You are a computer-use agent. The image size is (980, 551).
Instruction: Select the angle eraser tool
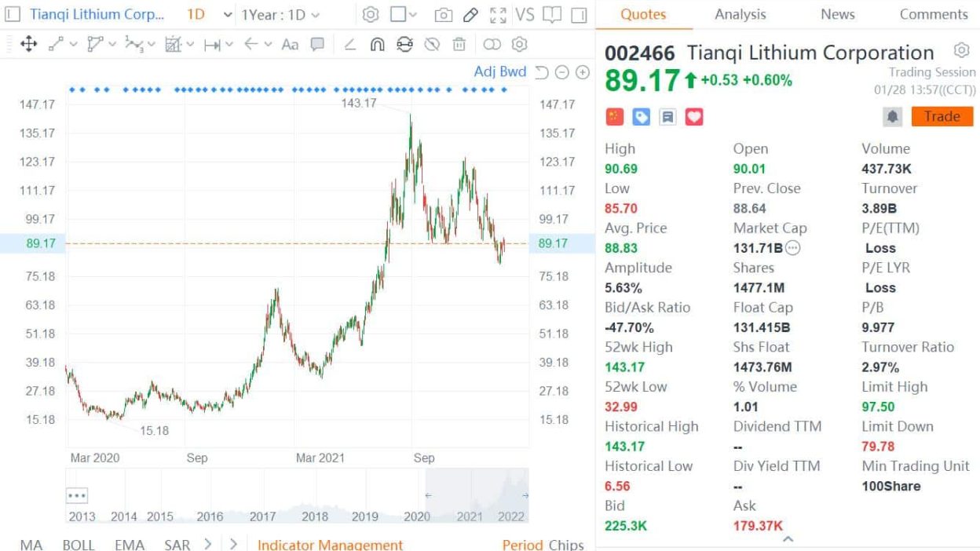click(349, 45)
